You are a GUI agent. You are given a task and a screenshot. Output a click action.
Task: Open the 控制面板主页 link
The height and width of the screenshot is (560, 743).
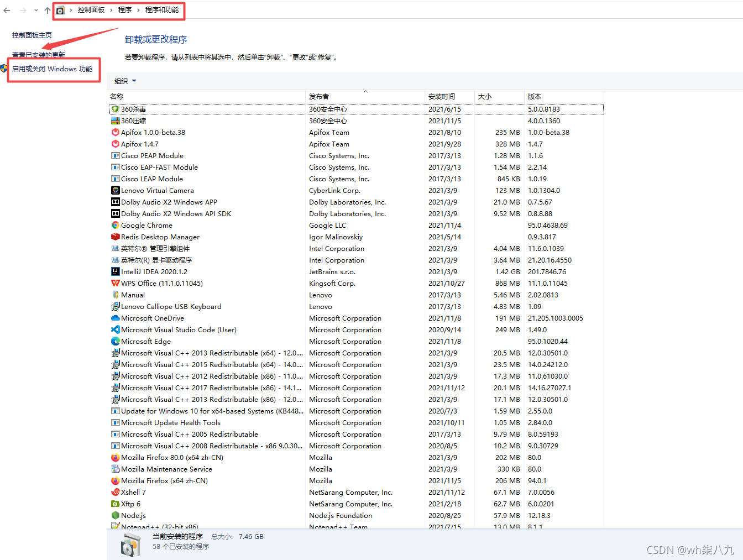32,35
